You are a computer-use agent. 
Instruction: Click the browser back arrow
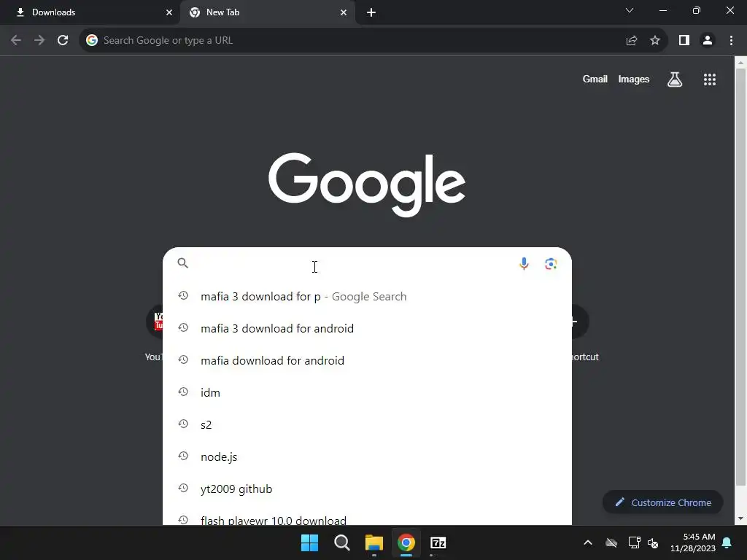16,41
